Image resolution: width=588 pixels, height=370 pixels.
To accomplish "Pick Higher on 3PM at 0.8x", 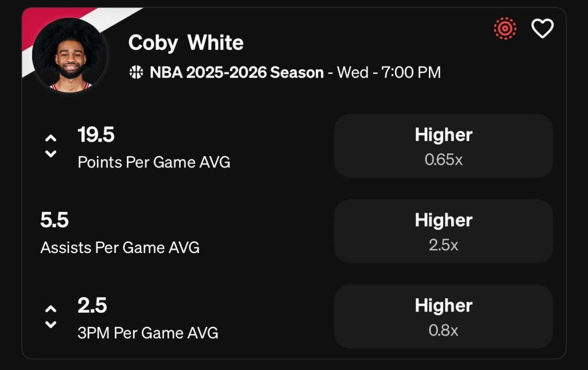I will point(443,317).
